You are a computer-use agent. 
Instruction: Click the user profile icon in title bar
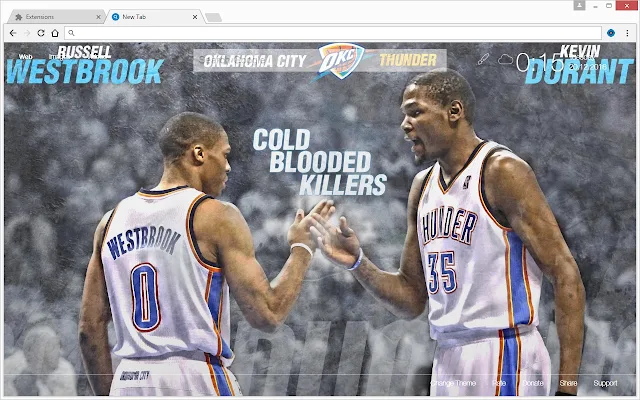click(579, 5)
